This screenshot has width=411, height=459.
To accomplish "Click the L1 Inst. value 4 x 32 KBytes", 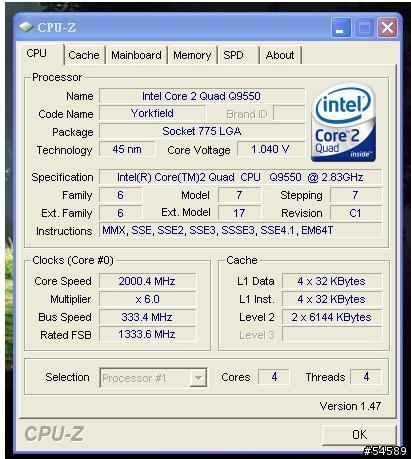I will coord(332,299).
